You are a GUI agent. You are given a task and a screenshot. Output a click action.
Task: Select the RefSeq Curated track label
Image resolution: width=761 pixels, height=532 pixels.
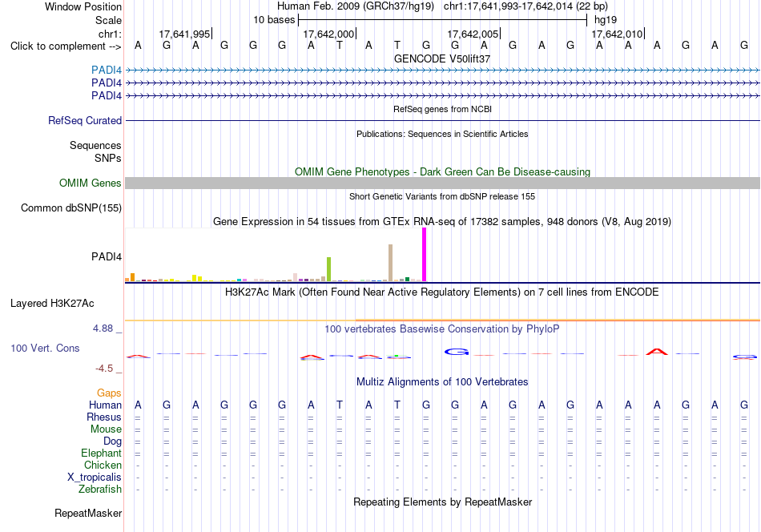click(x=85, y=120)
